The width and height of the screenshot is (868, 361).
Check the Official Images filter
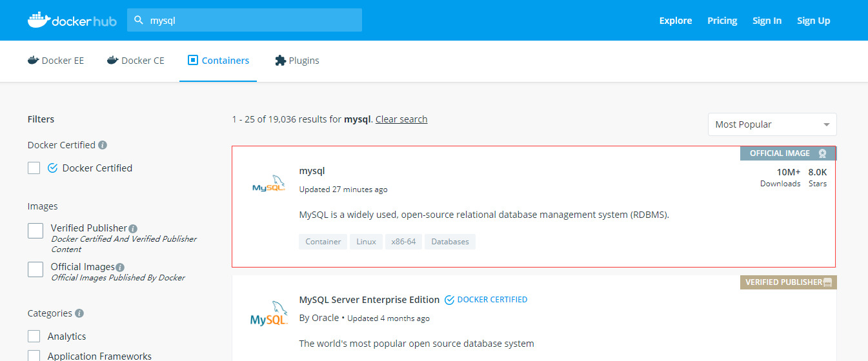coord(35,269)
